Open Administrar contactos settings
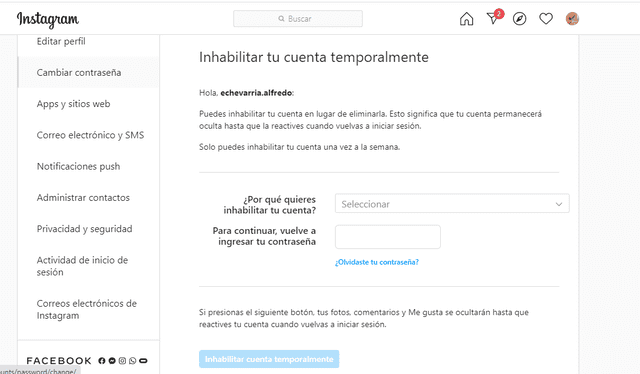Image resolution: width=640 pixels, height=374 pixels. tap(83, 198)
